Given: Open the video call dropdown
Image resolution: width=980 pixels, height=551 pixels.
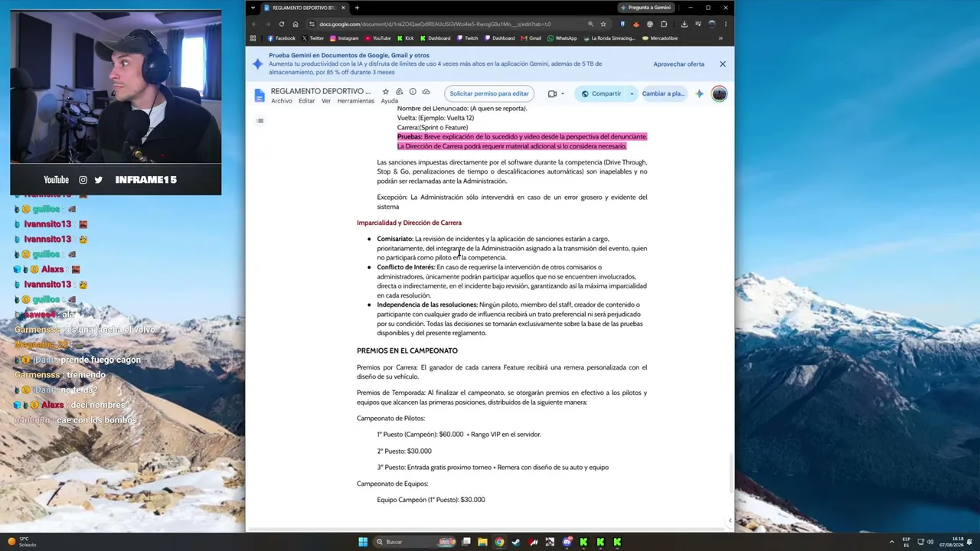Looking at the screenshot, I should pyautogui.click(x=563, y=94).
